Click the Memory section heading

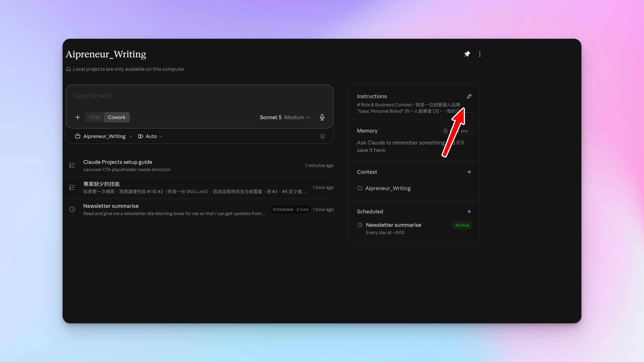point(367,131)
